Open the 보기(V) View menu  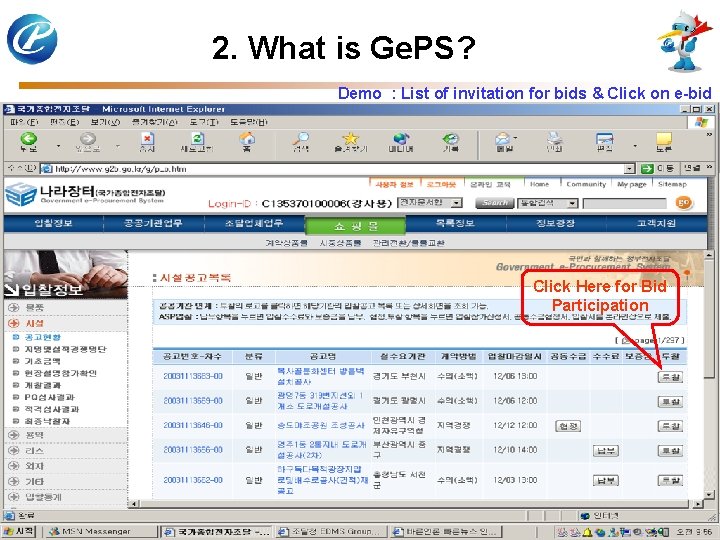click(105, 122)
